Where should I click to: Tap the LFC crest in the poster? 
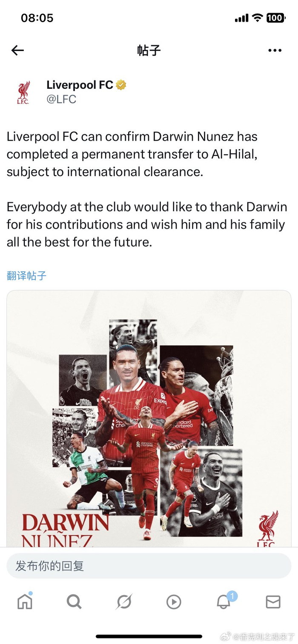[x=267, y=528]
